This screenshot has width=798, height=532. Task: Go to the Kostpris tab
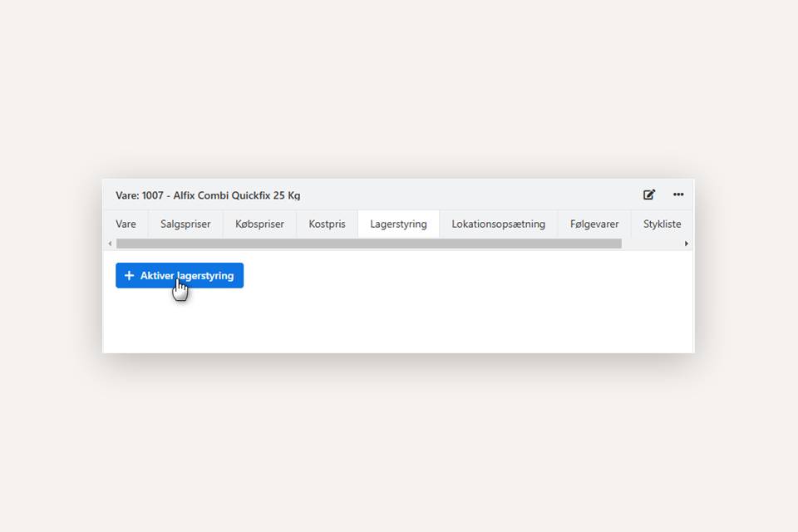pos(327,224)
